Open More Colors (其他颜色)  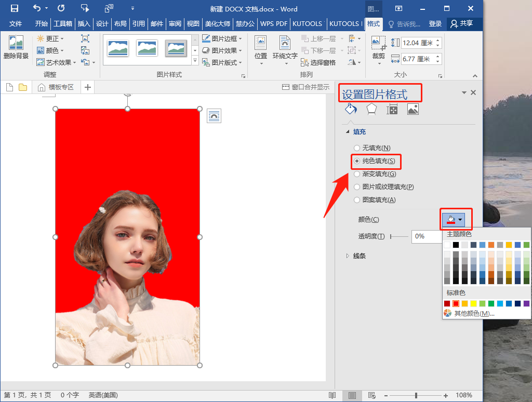[469, 313]
